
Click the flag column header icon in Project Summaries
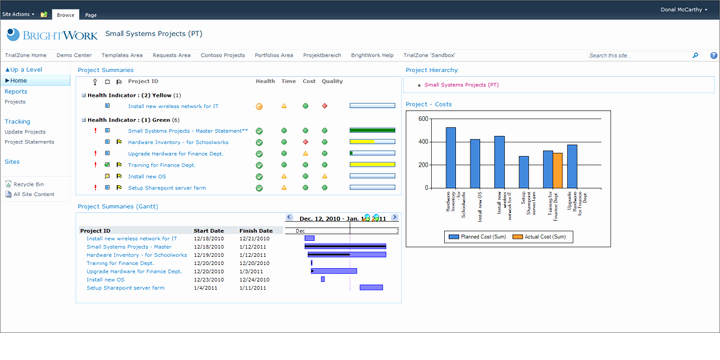coord(119,82)
